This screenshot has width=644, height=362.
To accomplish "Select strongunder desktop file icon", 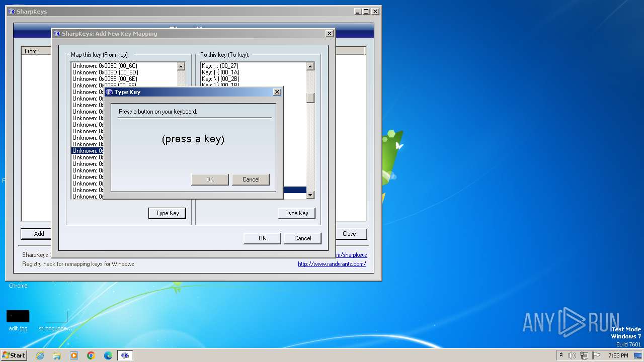I will tap(56, 320).
